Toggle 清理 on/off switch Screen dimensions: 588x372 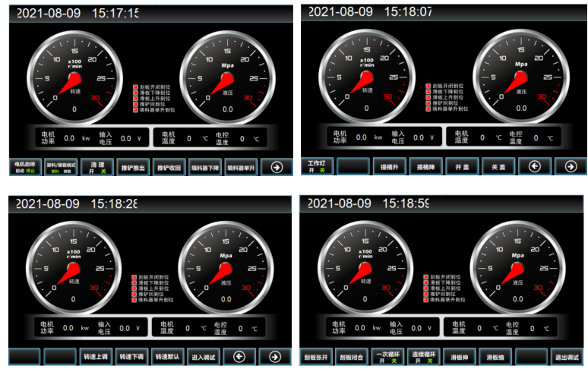(x=97, y=167)
